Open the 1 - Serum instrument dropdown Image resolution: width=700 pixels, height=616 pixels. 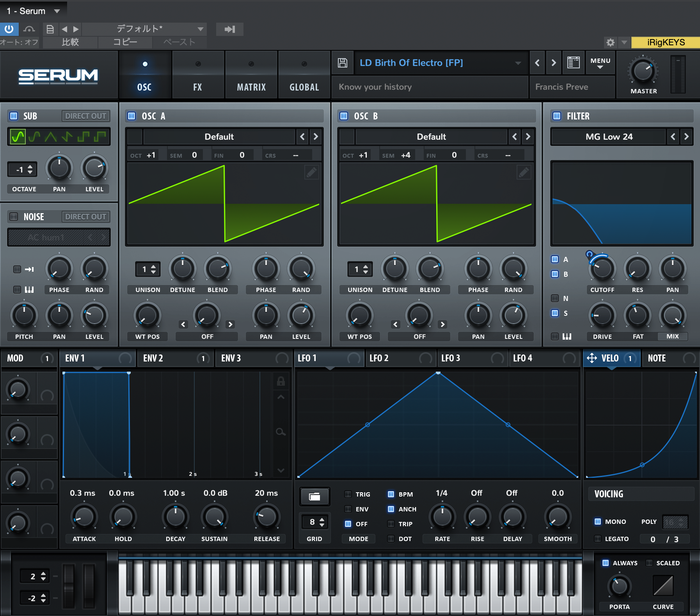tap(33, 11)
